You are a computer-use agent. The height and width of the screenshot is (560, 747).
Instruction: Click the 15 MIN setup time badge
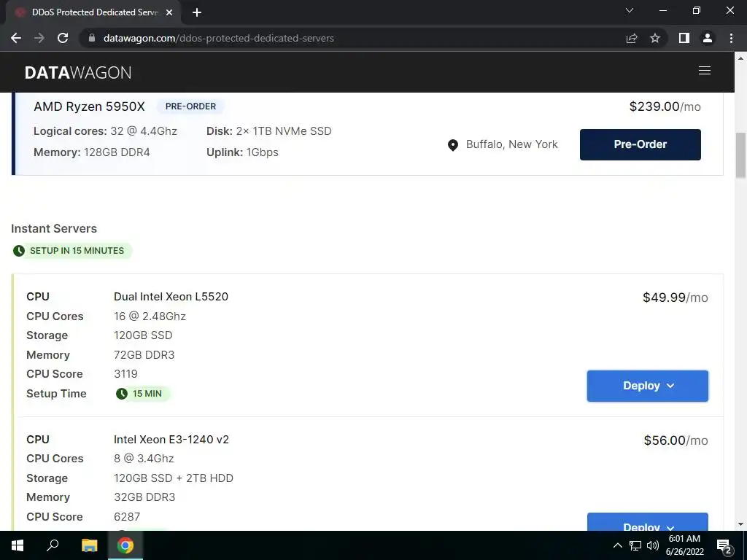[x=142, y=394]
